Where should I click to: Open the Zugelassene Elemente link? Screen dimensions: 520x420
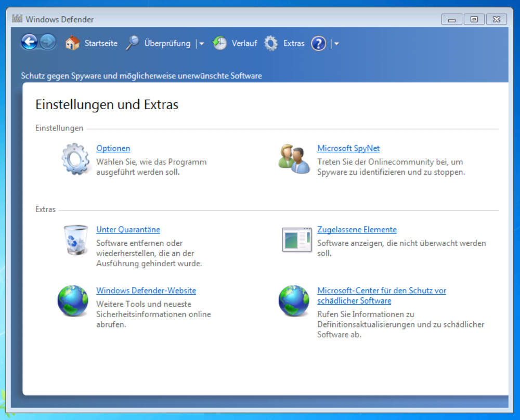(357, 229)
